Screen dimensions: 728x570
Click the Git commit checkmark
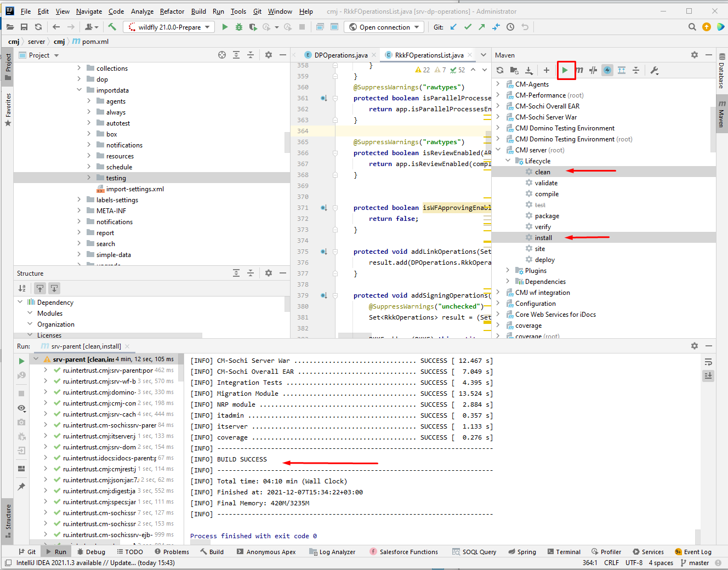(468, 27)
